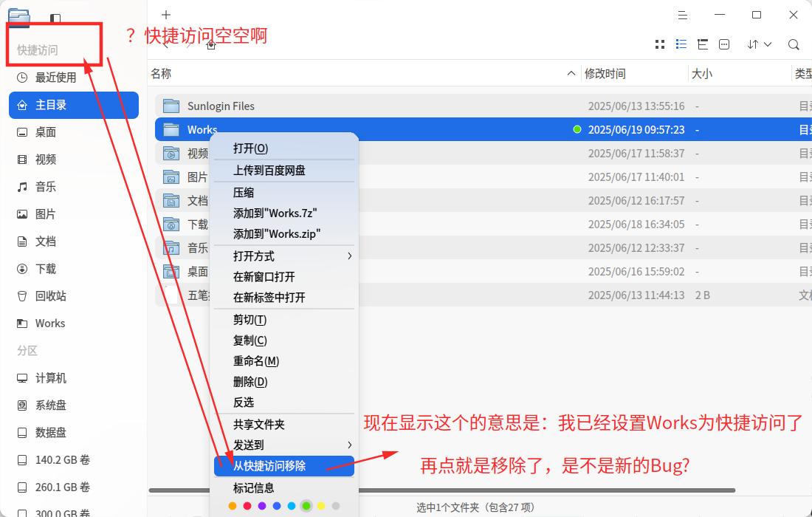Open the 140.2 GB 卷 partition

74,460
